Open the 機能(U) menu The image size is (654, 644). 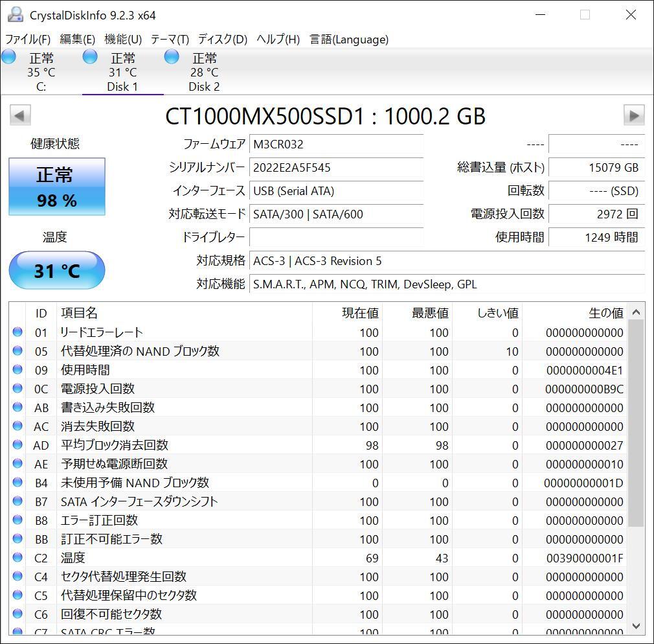coord(123,40)
